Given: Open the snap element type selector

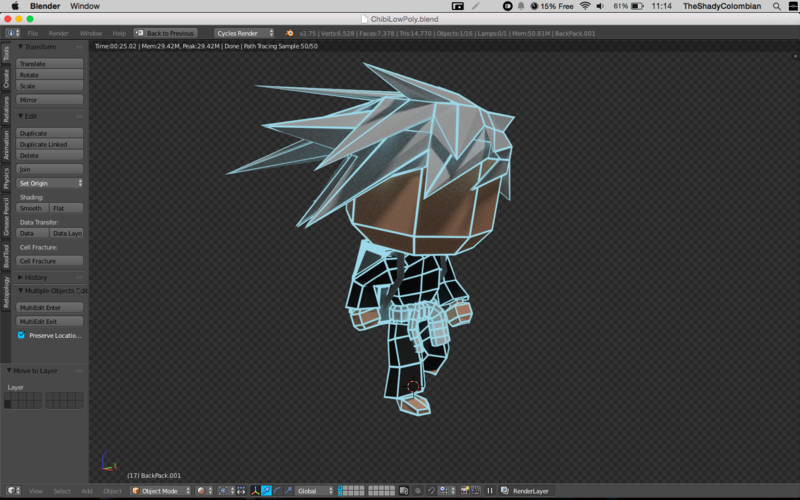Looking at the screenshot, I should pos(447,491).
